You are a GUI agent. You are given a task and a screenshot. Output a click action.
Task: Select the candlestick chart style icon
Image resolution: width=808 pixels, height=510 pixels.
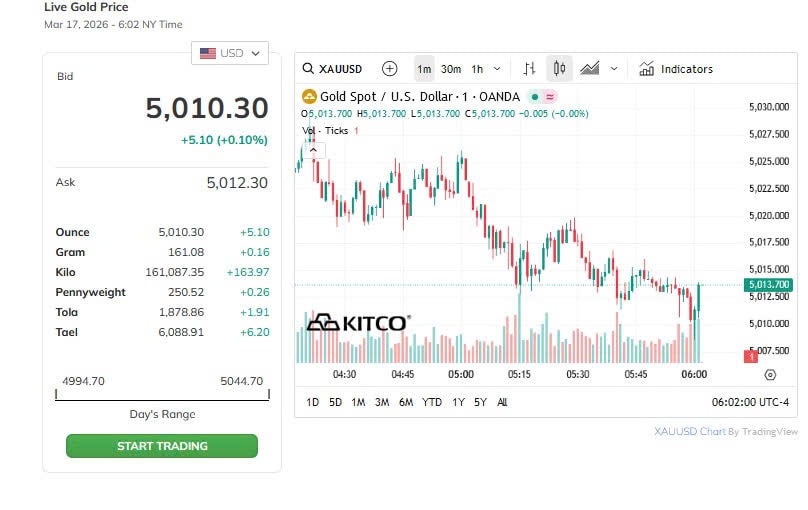tap(559, 69)
